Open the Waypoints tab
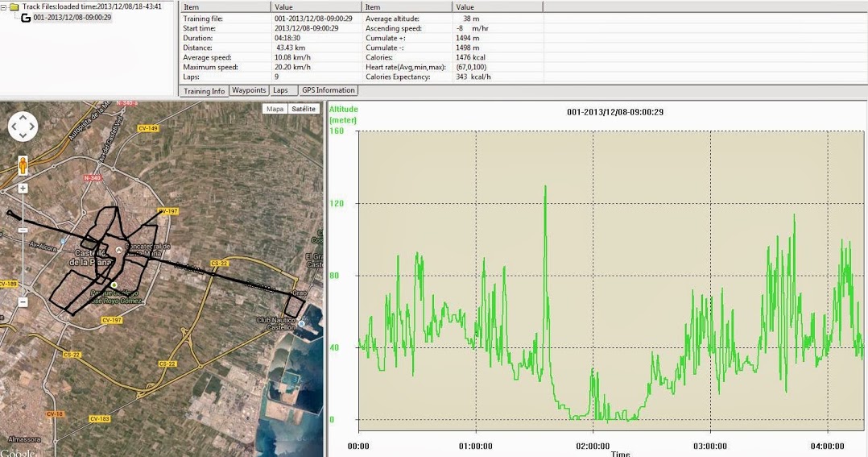 coord(249,90)
